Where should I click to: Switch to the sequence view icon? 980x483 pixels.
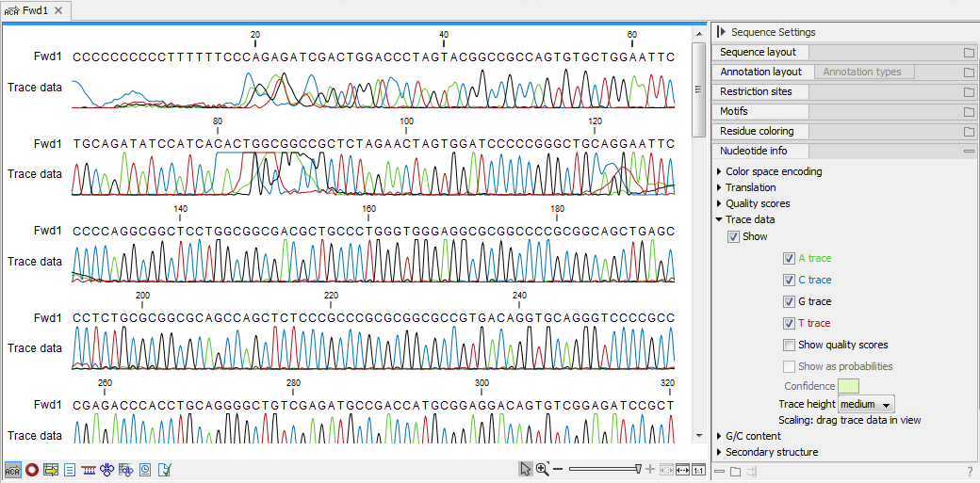tap(13, 469)
